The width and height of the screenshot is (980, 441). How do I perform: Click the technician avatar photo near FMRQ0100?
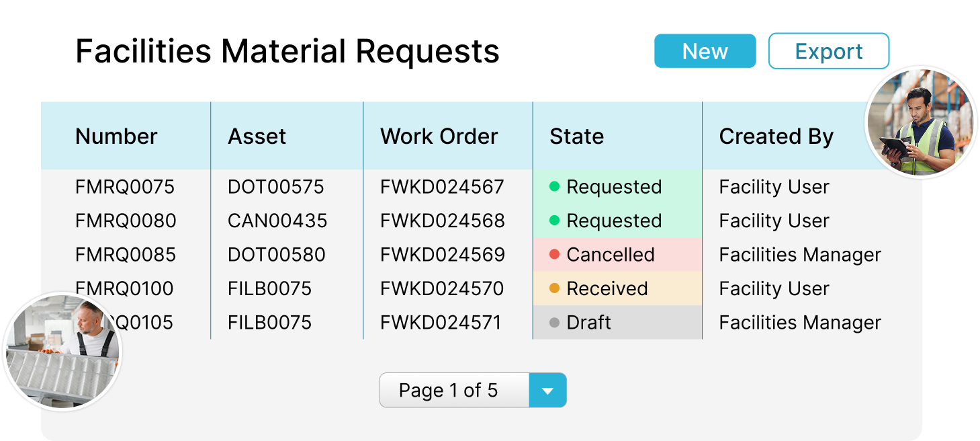pyautogui.click(x=62, y=352)
